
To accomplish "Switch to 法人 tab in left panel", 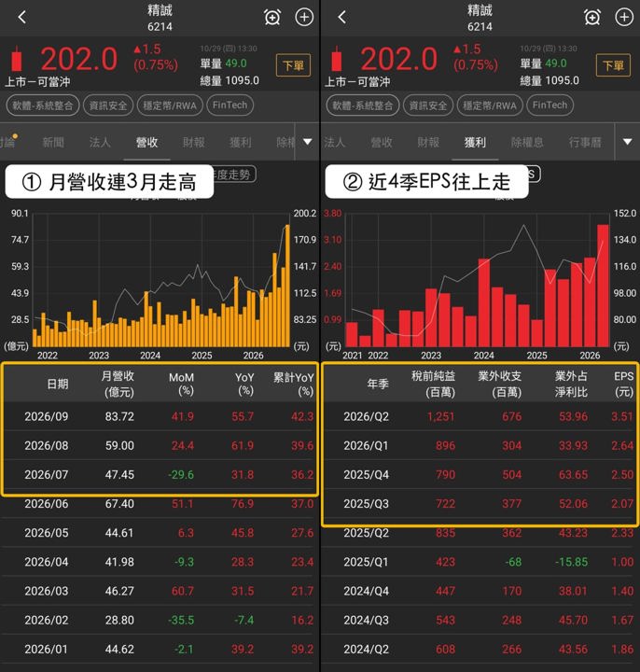I will (x=100, y=142).
